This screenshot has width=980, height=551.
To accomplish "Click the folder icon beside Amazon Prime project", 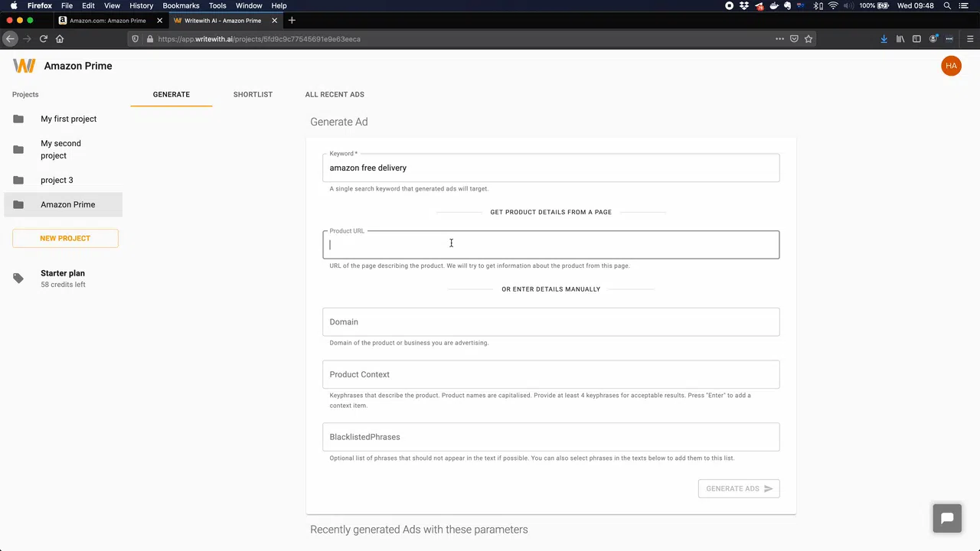I will point(18,204).
